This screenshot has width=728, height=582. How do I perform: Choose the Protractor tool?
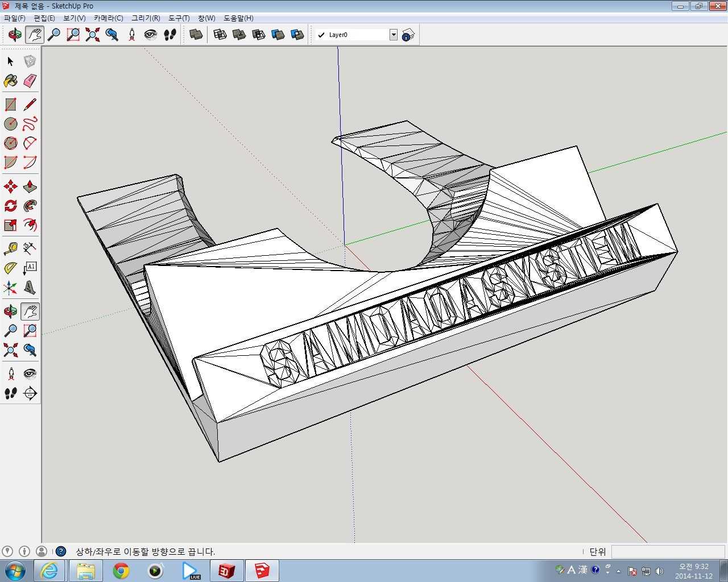point(10,268)
